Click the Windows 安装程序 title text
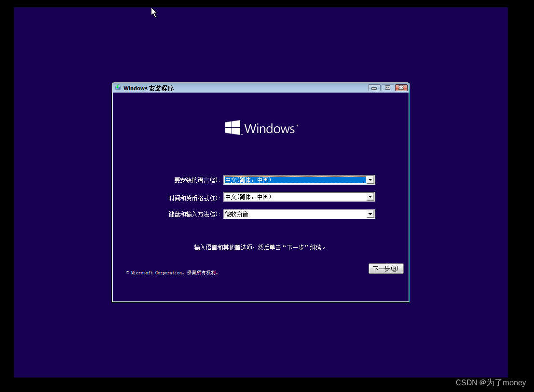 [x=149, y=88]
